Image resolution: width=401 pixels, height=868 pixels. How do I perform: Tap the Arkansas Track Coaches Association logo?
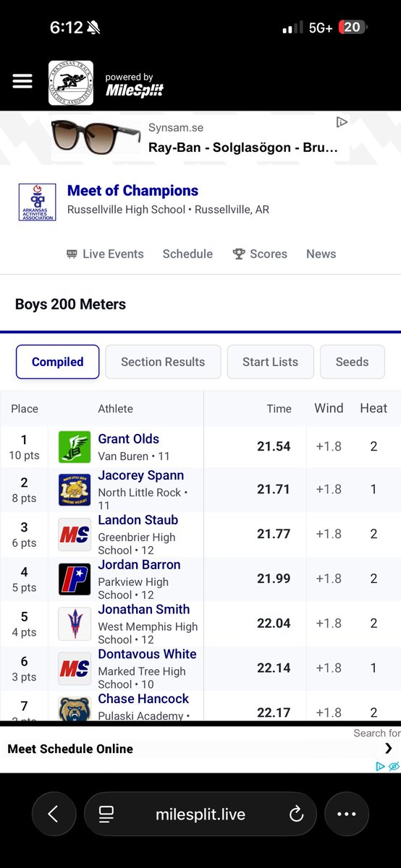[x=71, y=82]
